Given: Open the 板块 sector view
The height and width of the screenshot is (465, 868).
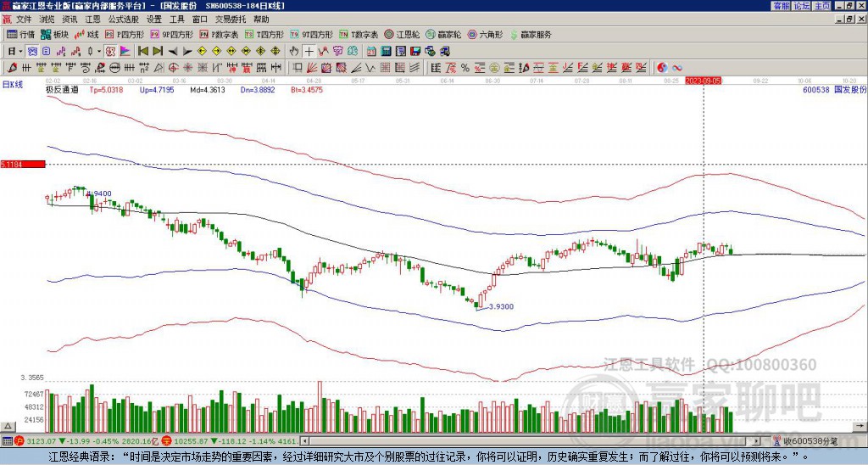Looking at the screenshot, I should pyautogui.click(x=53, y=34).
